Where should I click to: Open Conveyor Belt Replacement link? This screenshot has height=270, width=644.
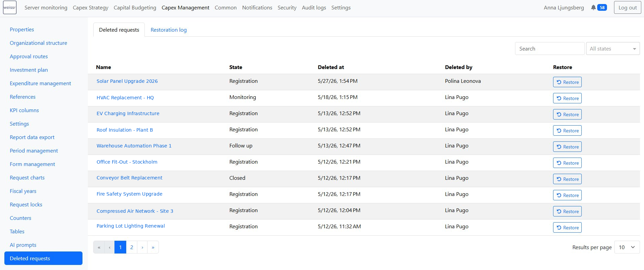pyautogui.click(x=129, y=178)
